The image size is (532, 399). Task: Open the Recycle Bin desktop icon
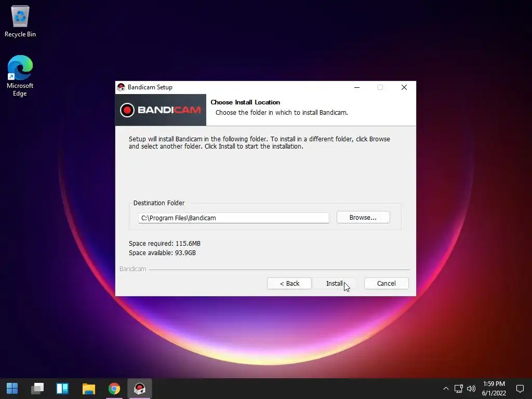coord(20,21)
